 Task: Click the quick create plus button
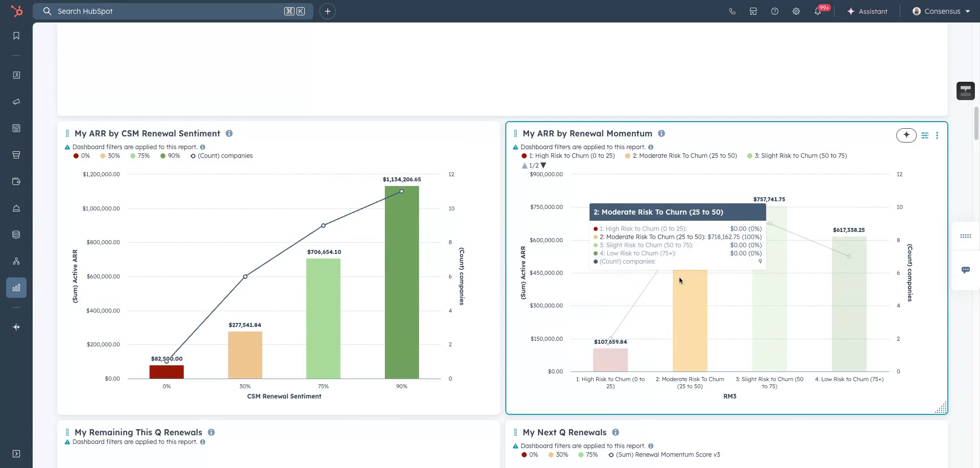(328, 11)
